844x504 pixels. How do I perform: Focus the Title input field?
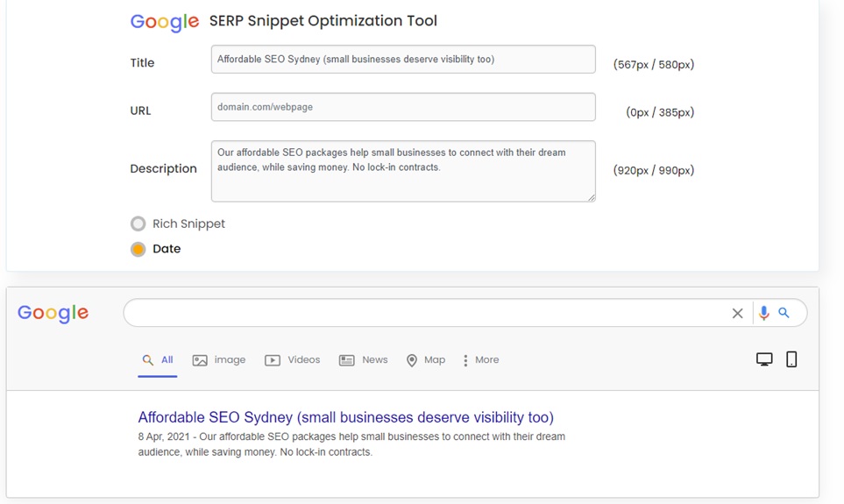click(403, 60)
